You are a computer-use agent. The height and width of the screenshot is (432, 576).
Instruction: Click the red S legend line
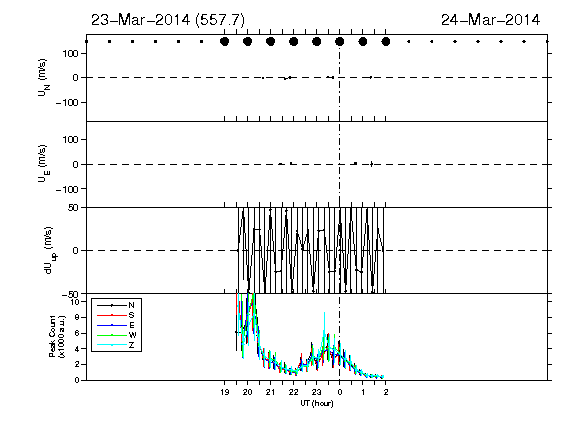pyautogui.click(x=112, y=315)
